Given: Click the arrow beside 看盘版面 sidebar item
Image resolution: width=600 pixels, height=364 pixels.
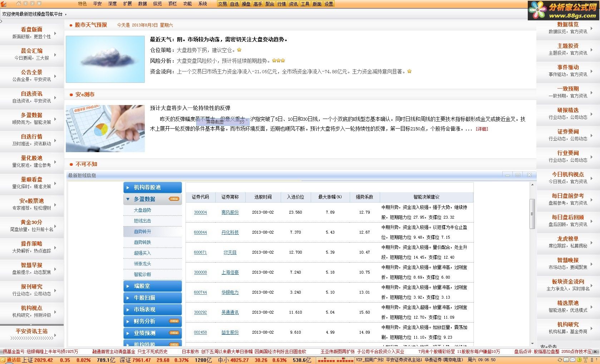Looking at the screenshot, I should point(55,33).
